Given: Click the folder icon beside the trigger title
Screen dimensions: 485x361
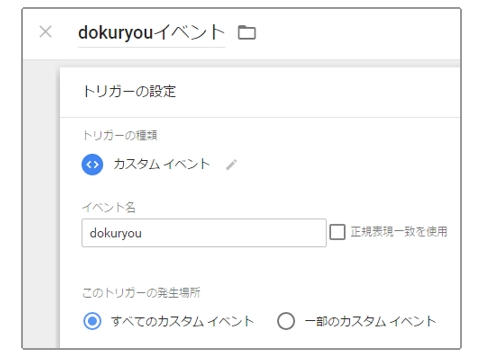Looking at the screenshot, I should click(247, 33).
